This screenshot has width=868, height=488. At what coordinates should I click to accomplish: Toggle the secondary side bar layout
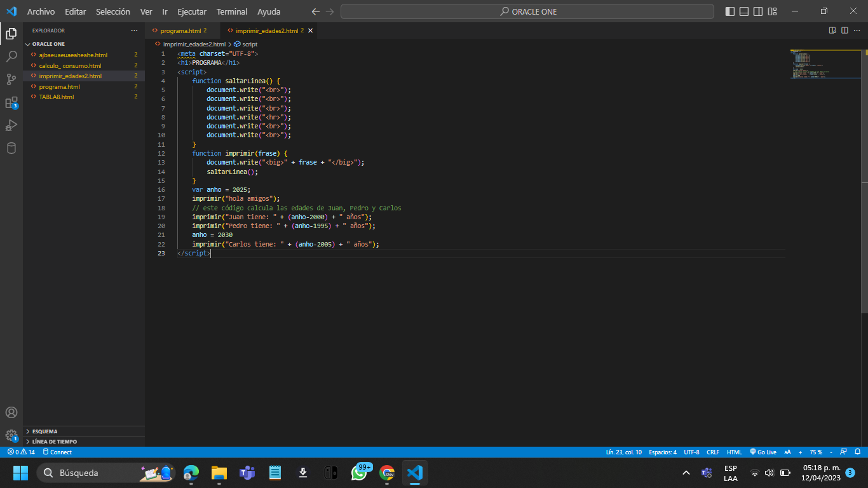(759, 11)
